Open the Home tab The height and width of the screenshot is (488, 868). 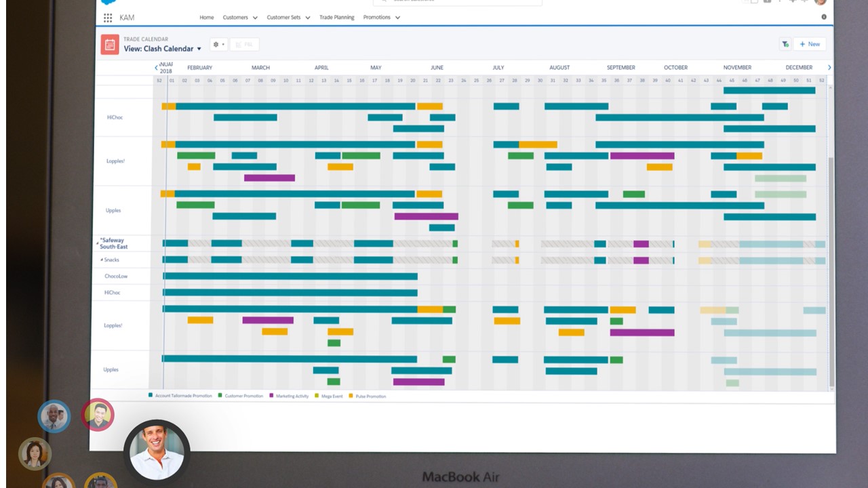tap(207, 18)
